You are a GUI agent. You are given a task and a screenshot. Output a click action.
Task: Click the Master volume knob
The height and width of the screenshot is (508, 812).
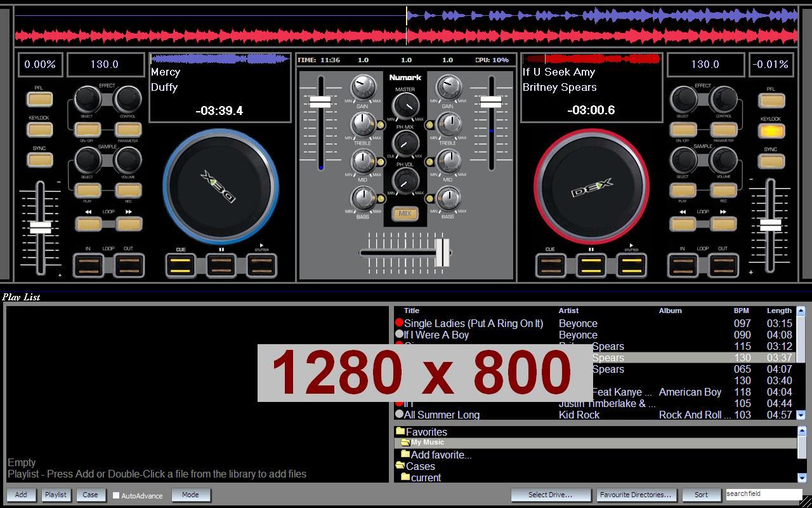(x=405, y=106)
